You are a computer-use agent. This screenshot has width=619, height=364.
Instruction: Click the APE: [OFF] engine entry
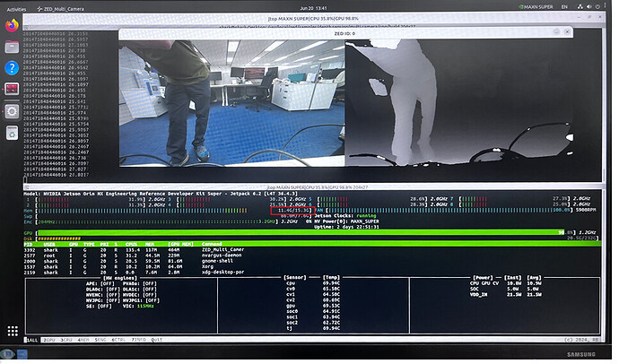point(100,283)
